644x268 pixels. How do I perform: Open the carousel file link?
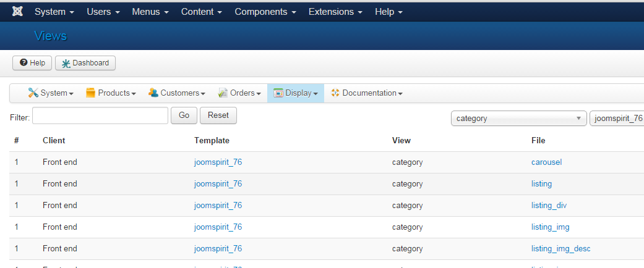(x=546, y=162)
